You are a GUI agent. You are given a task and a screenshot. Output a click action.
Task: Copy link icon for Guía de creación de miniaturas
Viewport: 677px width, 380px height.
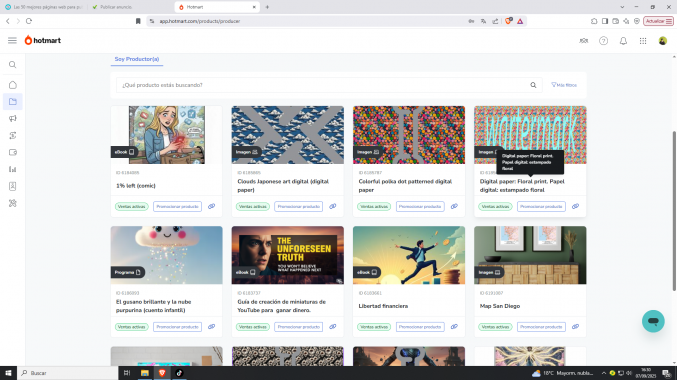(x=333, y=327)
